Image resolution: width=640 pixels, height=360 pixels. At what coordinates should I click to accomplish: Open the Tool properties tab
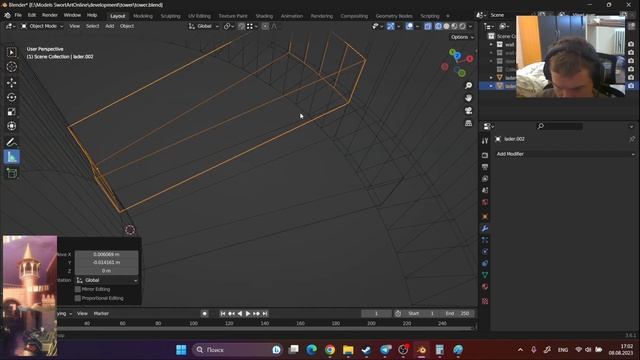(485, 141)
